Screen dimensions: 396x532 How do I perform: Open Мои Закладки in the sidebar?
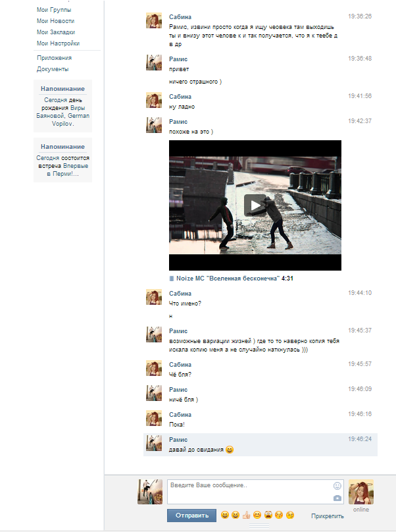tap(56, 32)
